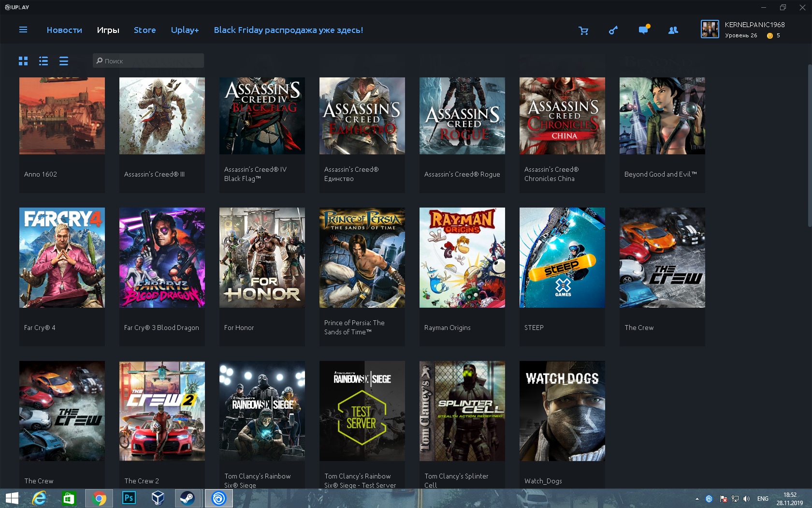Image resolution: width=812 pixels, height=508 pixels.
Task: Click the Anno 1602 title text
Action: coord(41,174)
